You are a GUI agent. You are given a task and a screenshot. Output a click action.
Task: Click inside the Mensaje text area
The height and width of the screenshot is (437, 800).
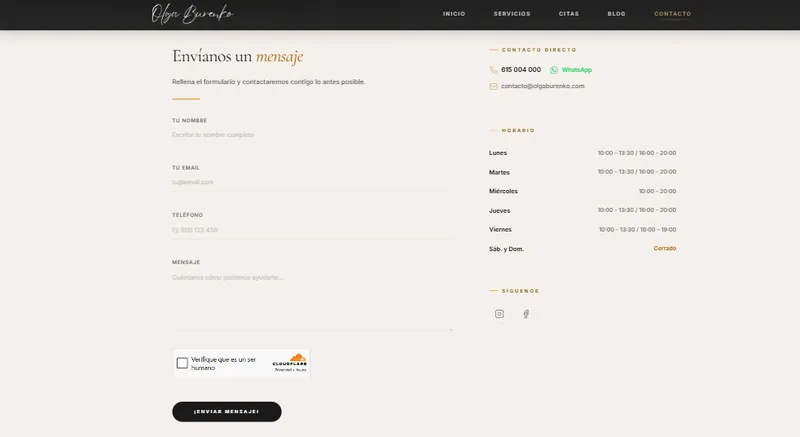312,301
